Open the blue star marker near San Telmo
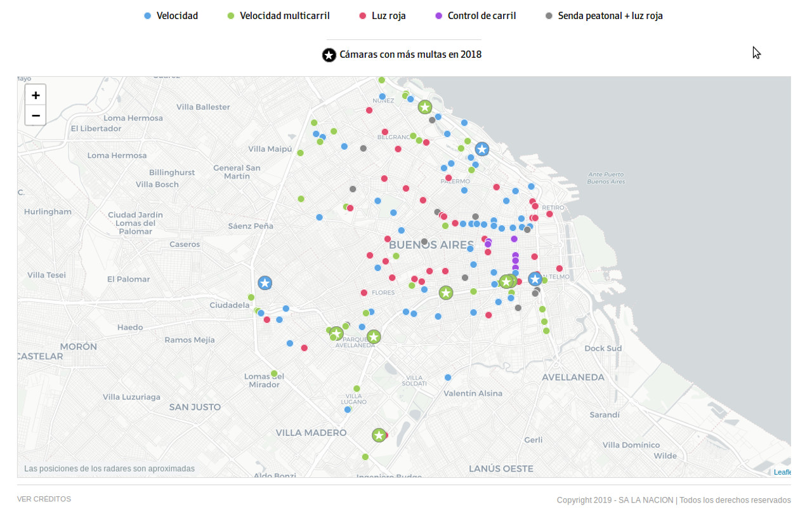The height and width of the screenshot is (516, 812). 535,279
